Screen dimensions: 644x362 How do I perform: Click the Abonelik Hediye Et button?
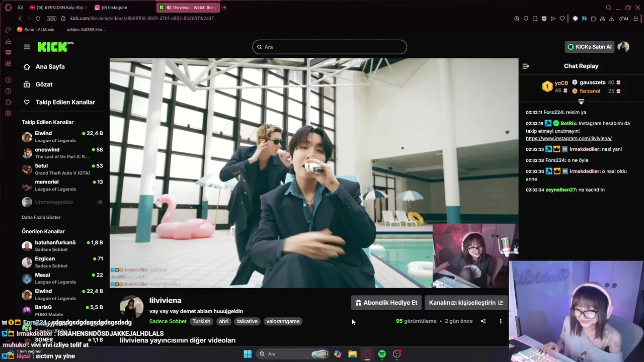pos(386,303)
